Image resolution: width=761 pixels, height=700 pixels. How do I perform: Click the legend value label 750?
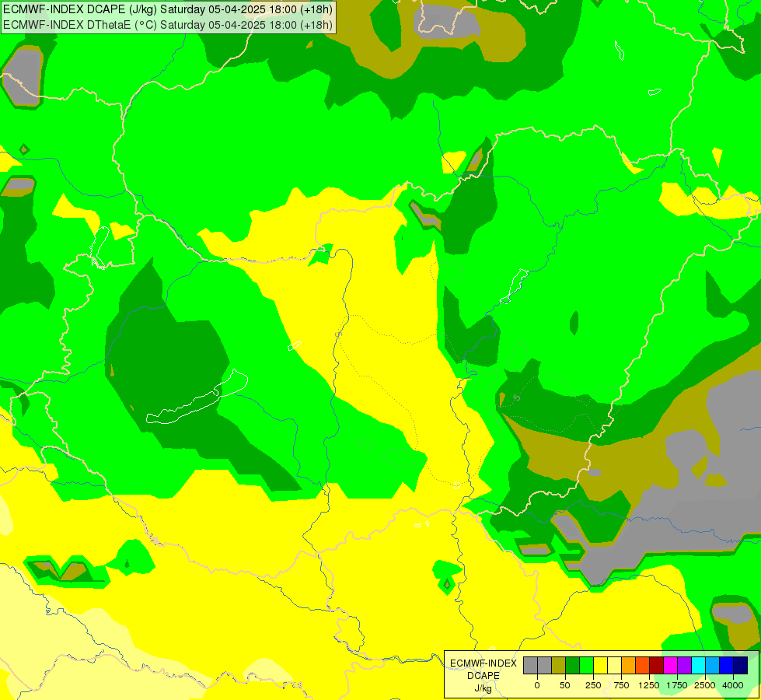621,685
